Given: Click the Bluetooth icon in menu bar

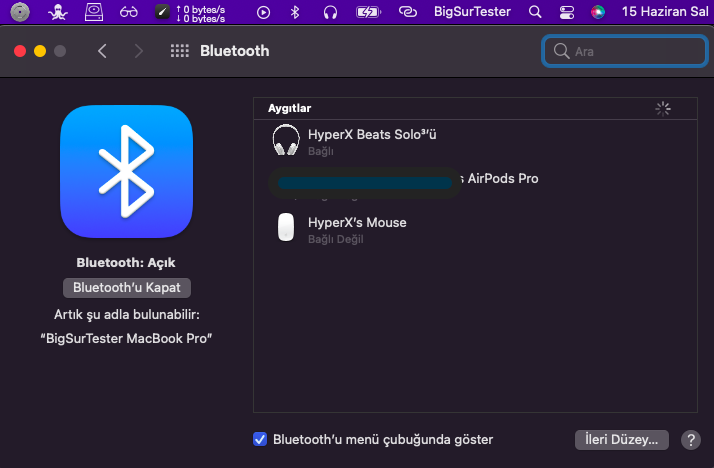Looking at the screenshot, I should pyautogui.click(x=294, y=12).
